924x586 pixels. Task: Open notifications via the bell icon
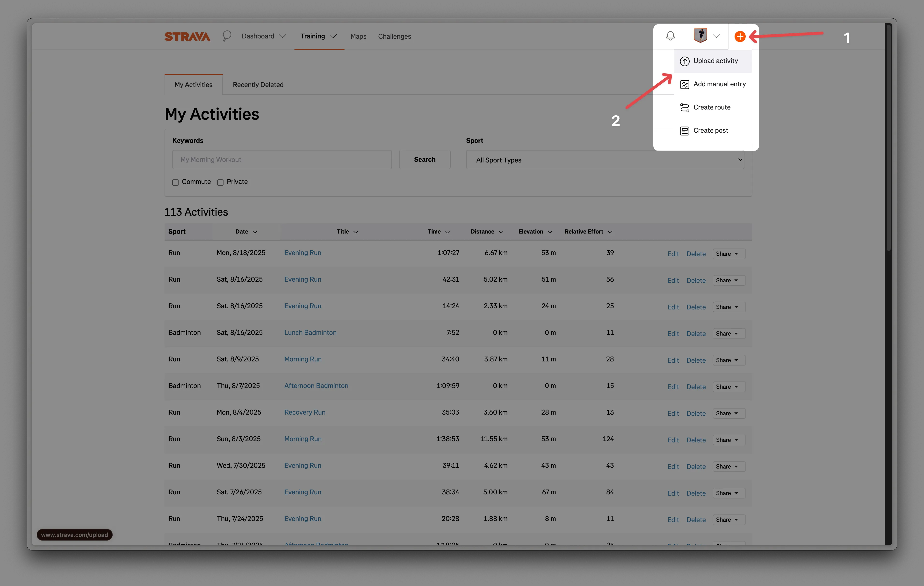pos(670,36)
